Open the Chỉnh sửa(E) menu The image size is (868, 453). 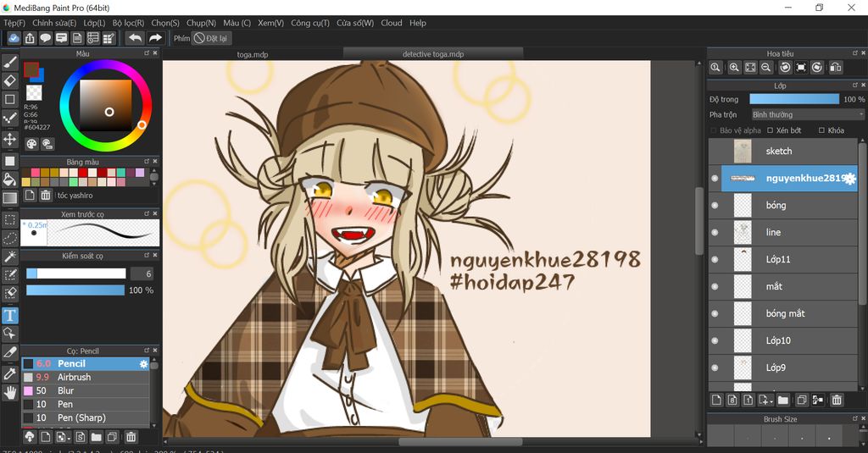click(54, 23)
